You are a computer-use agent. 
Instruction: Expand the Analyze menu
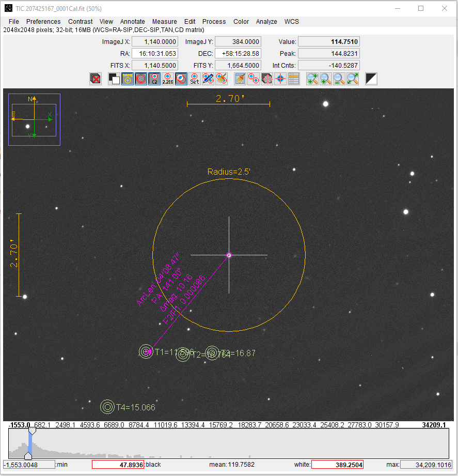(x=266, y=22)
